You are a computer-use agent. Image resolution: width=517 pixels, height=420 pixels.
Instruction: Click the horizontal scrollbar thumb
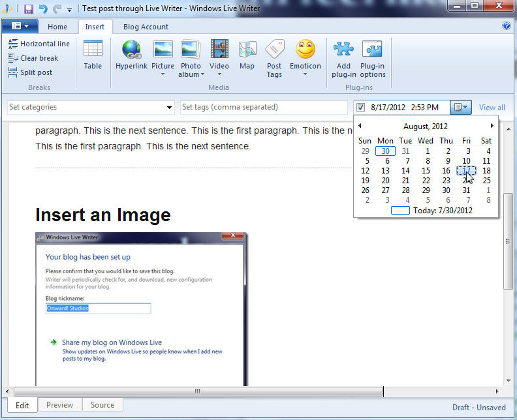198,391
